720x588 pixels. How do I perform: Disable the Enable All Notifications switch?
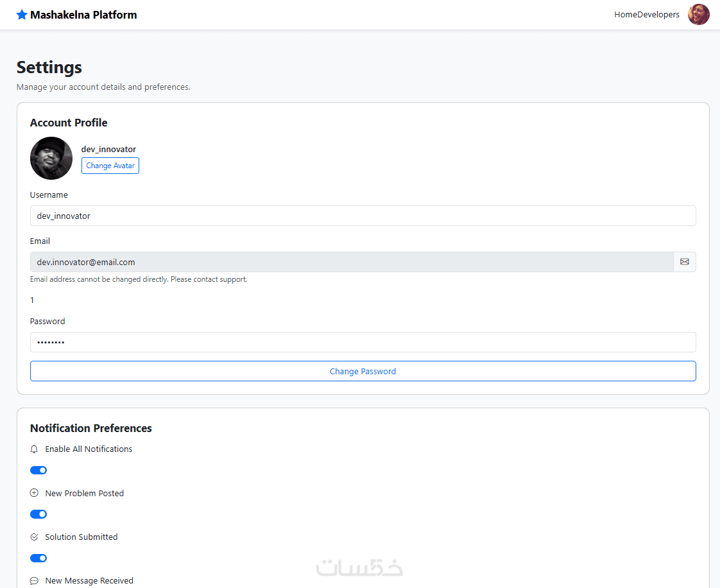[39, 471]
